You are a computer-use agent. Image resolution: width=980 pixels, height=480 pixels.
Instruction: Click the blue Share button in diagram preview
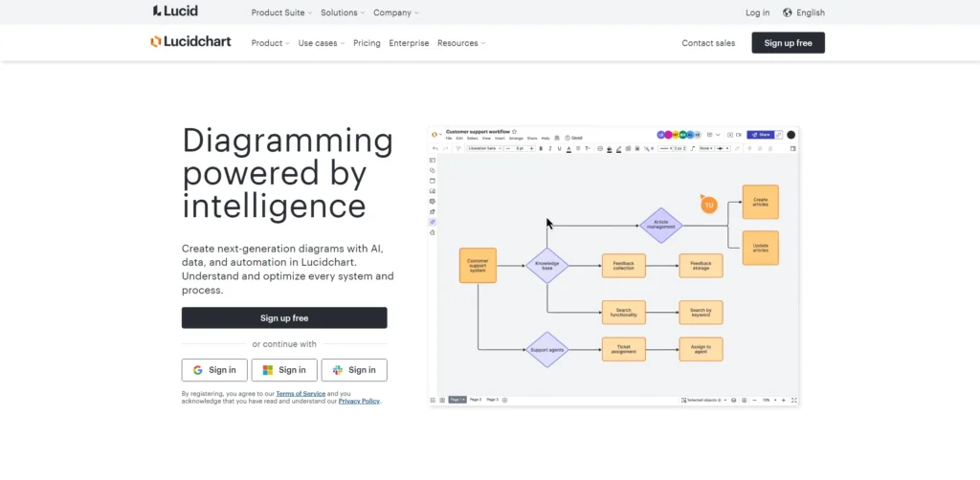pos(759,135)
